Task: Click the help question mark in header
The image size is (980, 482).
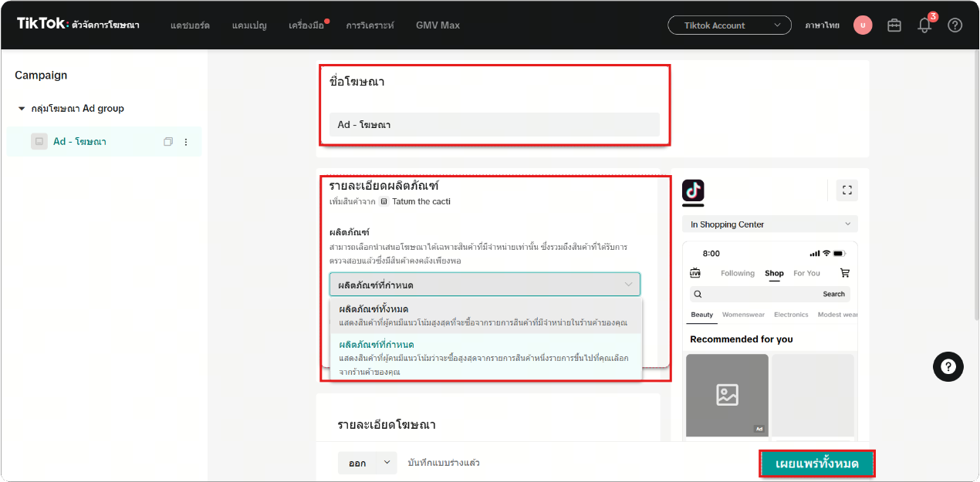Action: tap(955, 25)
